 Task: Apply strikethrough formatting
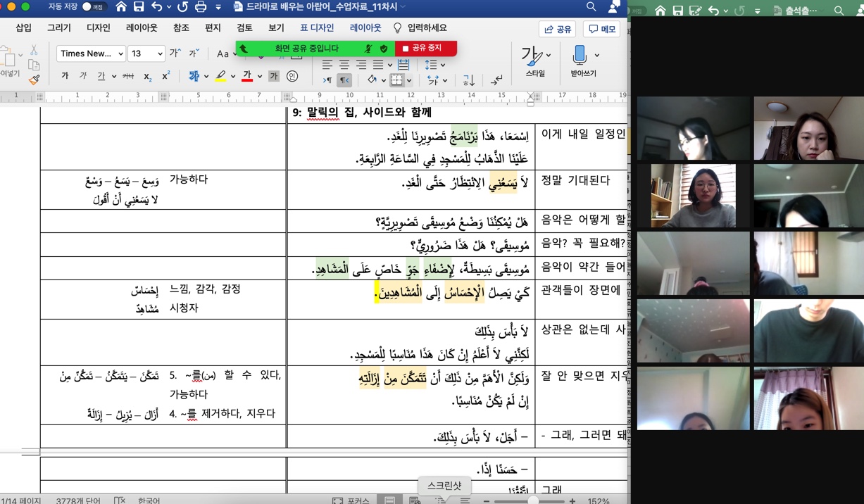point(127,76)
